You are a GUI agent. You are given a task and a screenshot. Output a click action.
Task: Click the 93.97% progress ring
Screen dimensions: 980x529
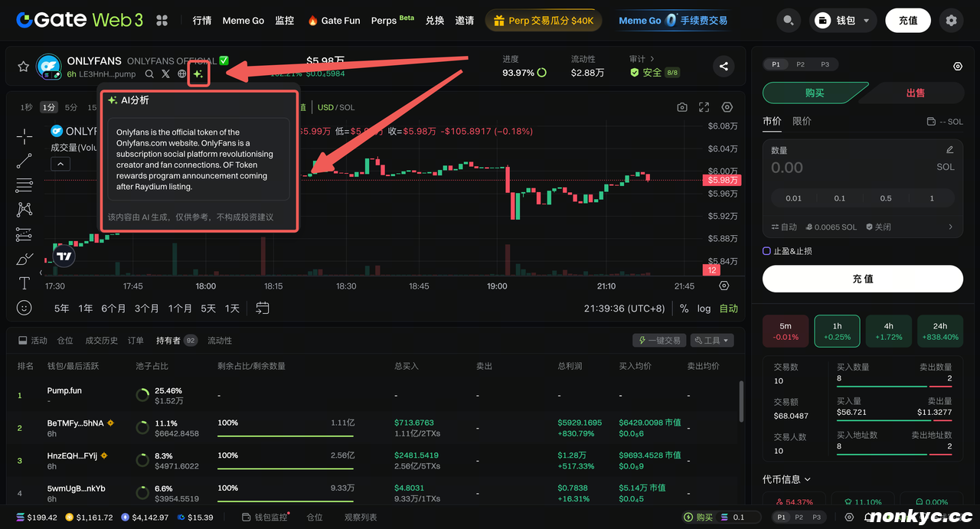click(542, 73)
